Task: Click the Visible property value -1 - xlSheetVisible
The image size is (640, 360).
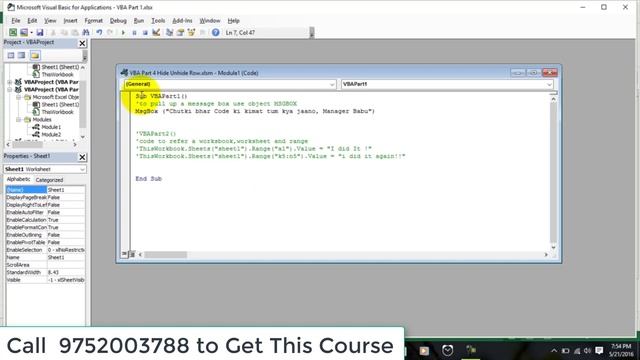Action: (x=66, y=280)
